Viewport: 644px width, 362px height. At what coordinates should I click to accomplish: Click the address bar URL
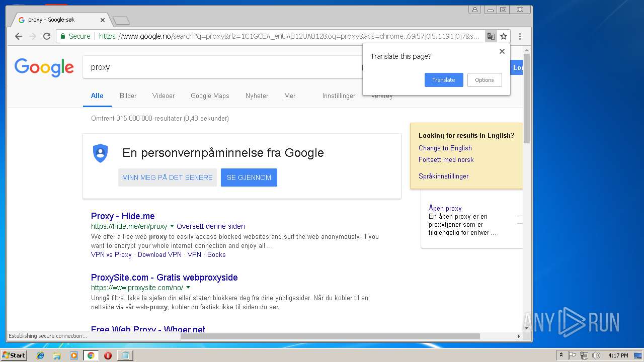(289, 36)
